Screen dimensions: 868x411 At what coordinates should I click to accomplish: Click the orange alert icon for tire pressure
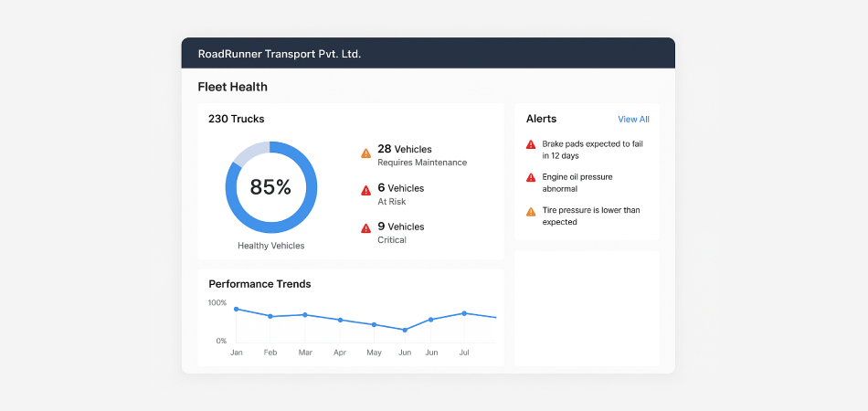[531, 211]
